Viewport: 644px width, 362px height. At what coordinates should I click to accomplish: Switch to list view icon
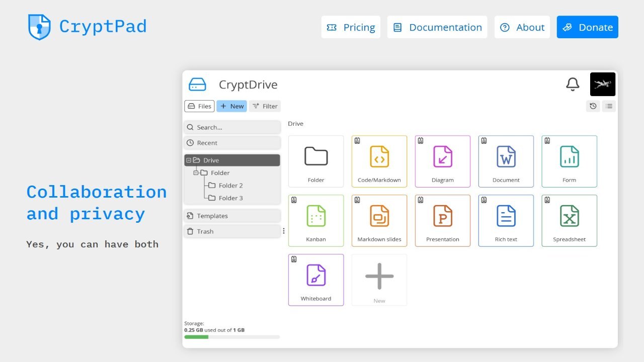[609, 106]
